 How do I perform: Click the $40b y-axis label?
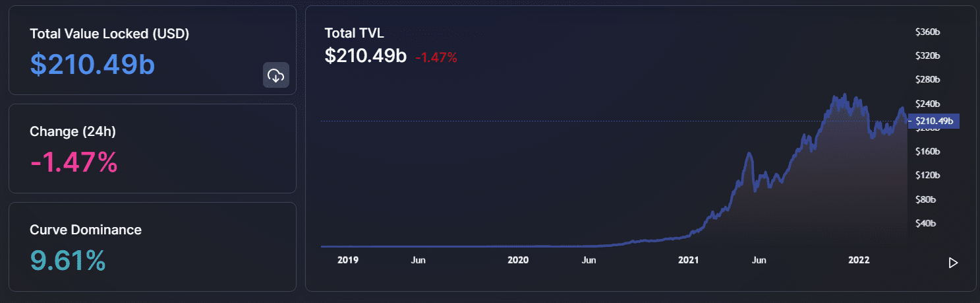coord(925,223)
